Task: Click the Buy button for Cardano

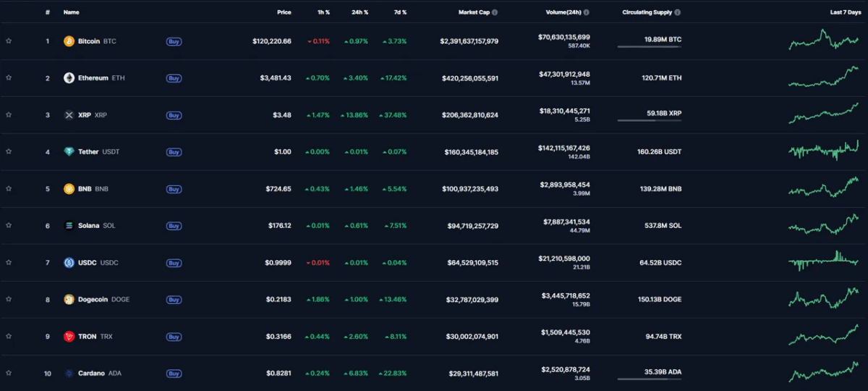Action: tap(174, 374)
